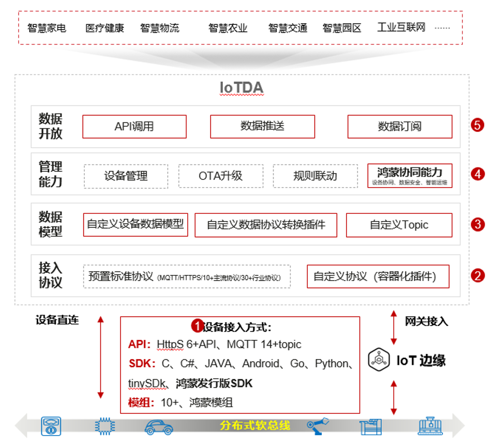Click the IoT 边缘 hexagon icon
The height and width of the screenshot is (448, 496).
(379, 360)
